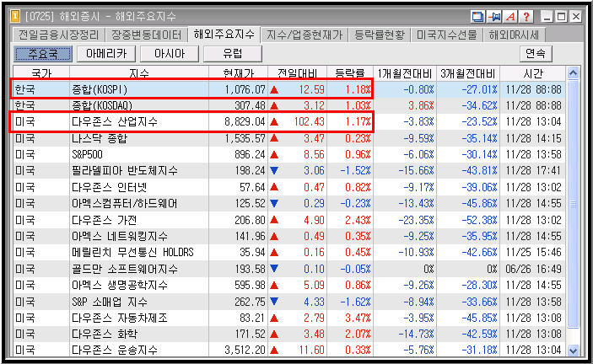
Task: Open font settings with red A icon
Action: coord(510,17)
